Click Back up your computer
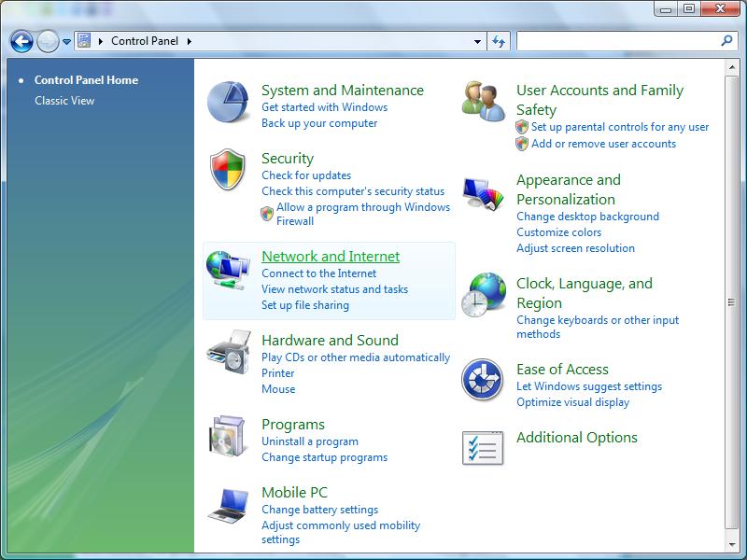Screen dimensions: 747x560 click(319, 123)
